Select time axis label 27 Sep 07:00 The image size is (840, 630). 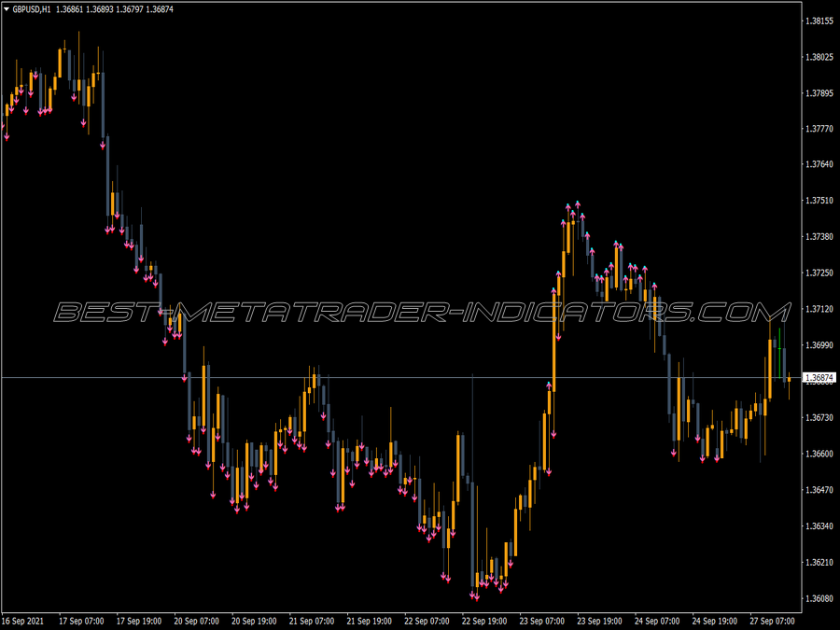click(773, 621)
